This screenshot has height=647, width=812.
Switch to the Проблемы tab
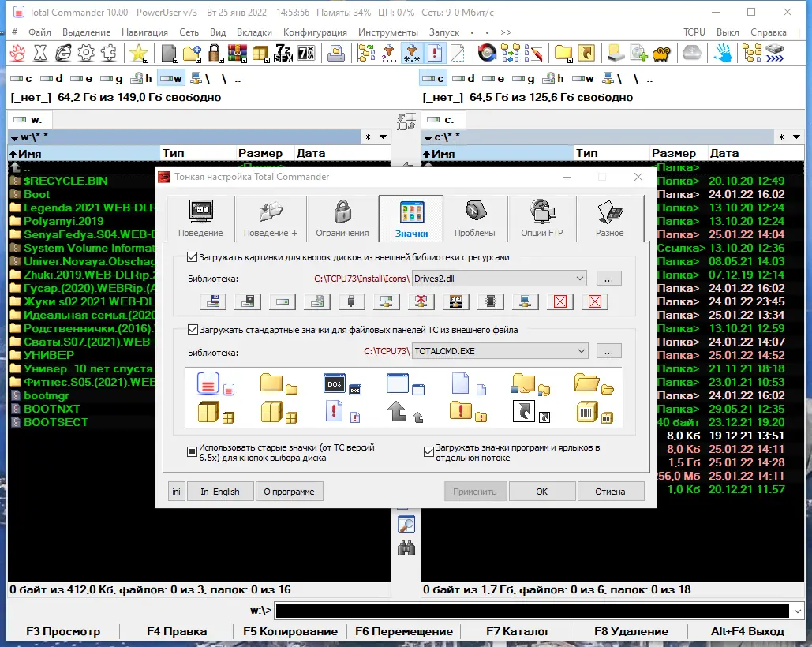click(477, 219)
